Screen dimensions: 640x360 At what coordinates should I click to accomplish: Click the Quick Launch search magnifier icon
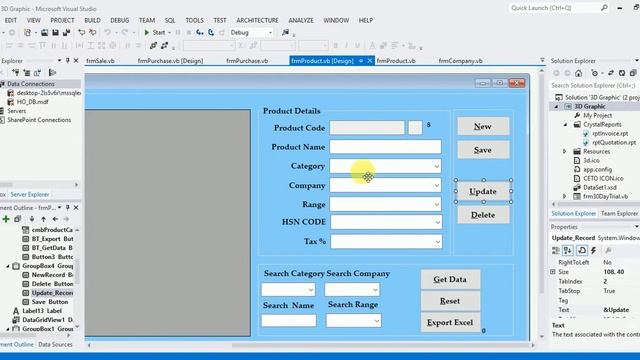[604, 8]
